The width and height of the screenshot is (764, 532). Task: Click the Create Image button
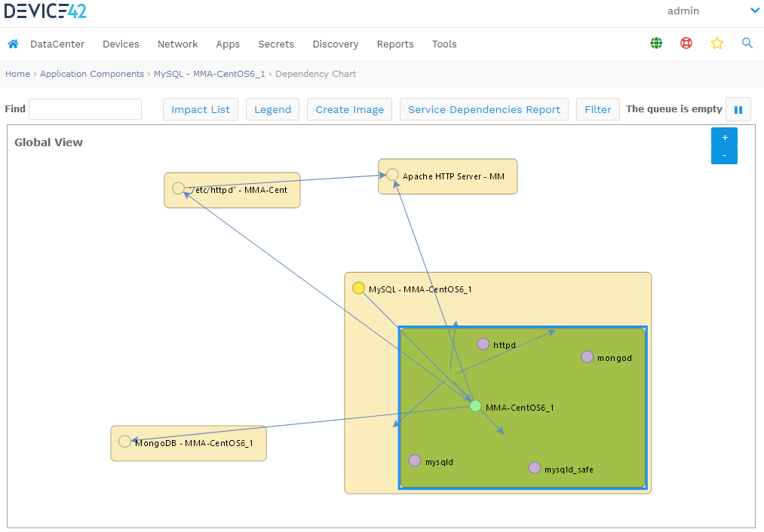[x=350, y=109]
